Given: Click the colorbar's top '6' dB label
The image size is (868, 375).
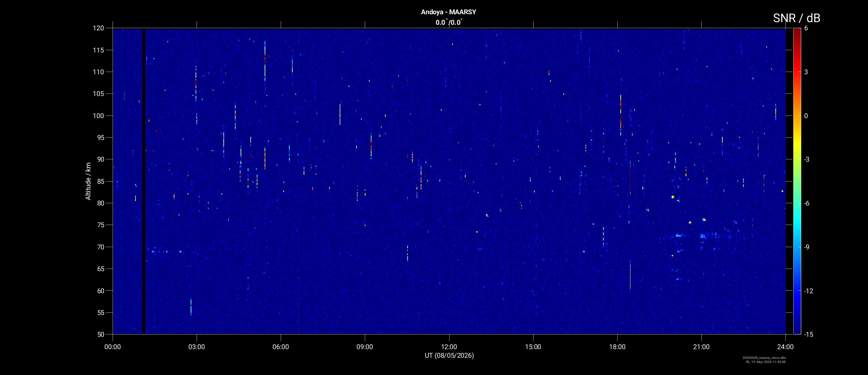Looking at the screenshot, I should coord(806,28).
